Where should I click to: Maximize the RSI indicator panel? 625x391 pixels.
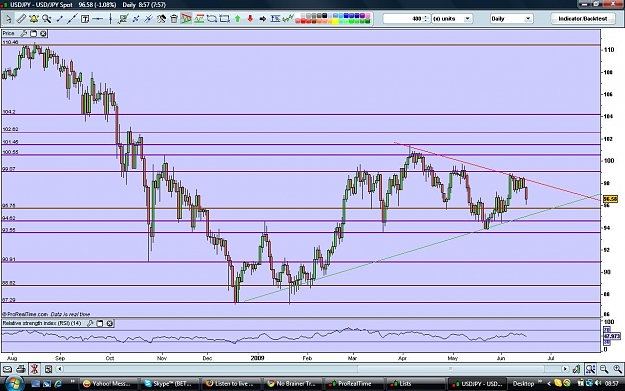click(x=100, y=323)
